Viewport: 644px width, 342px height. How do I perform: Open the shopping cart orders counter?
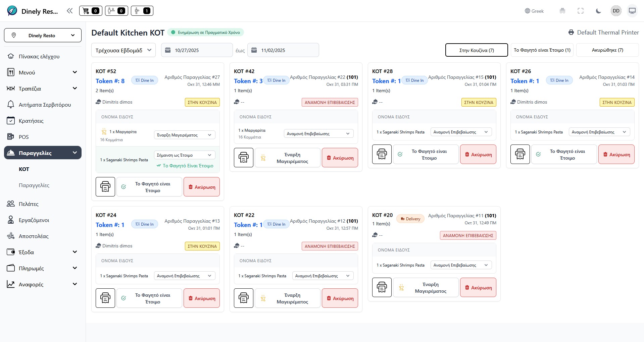point(91,11)
